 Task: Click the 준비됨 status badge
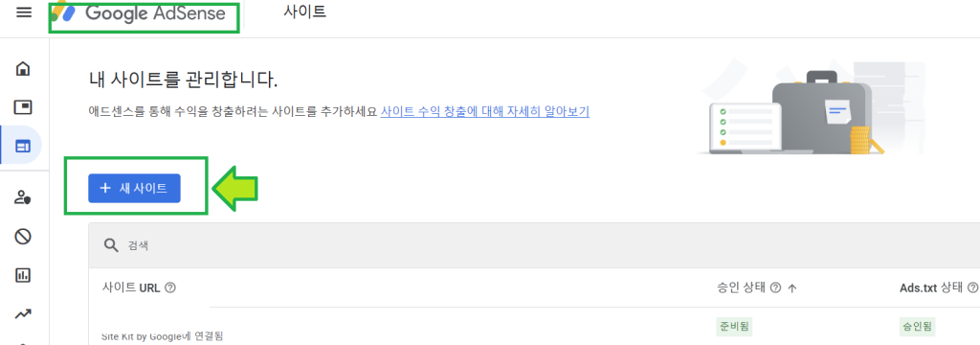click(x=734, y=326)
